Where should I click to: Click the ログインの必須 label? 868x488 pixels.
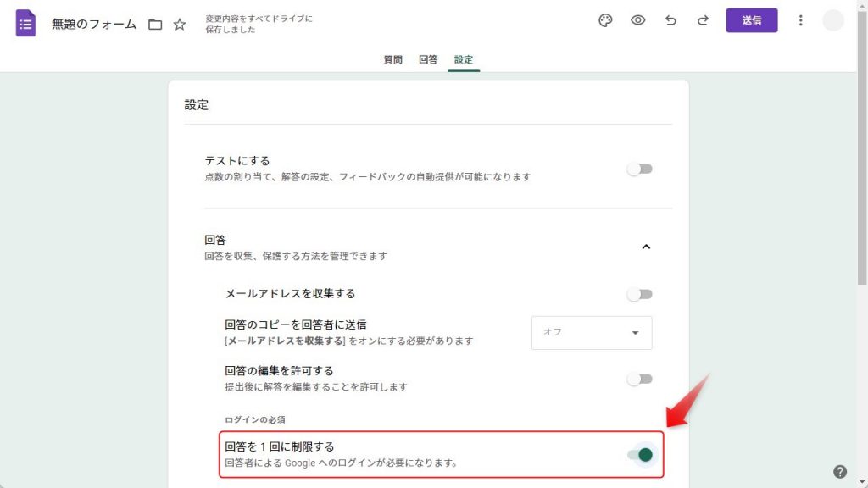254,419
